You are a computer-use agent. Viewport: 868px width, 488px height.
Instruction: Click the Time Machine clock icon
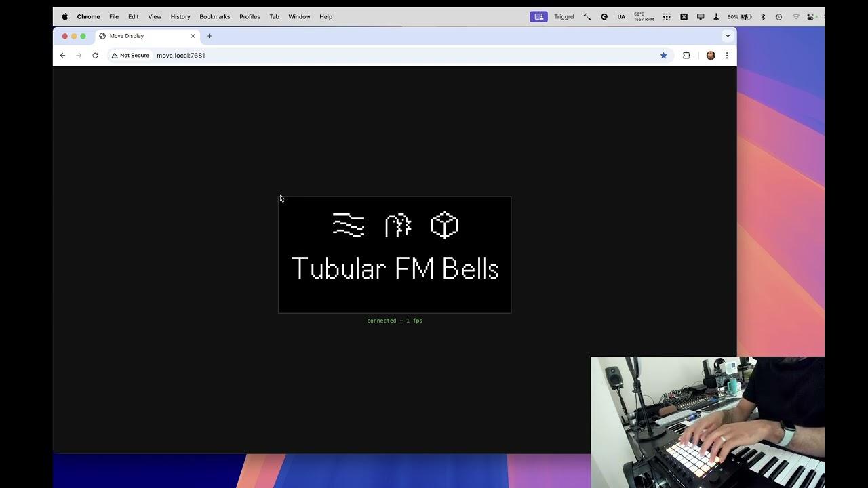click(x=778, y=16)
